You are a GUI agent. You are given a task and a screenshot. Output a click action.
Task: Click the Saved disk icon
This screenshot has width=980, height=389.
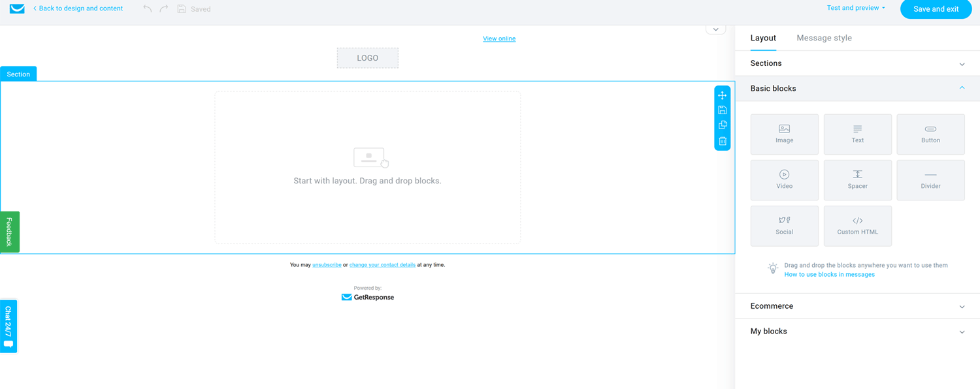[182, 9]
